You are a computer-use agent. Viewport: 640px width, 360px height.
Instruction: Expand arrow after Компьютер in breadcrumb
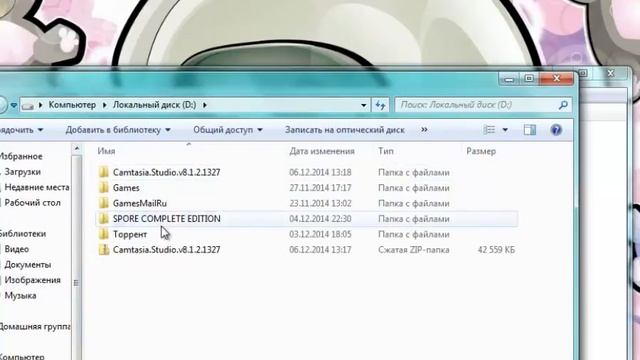(104, 105)
